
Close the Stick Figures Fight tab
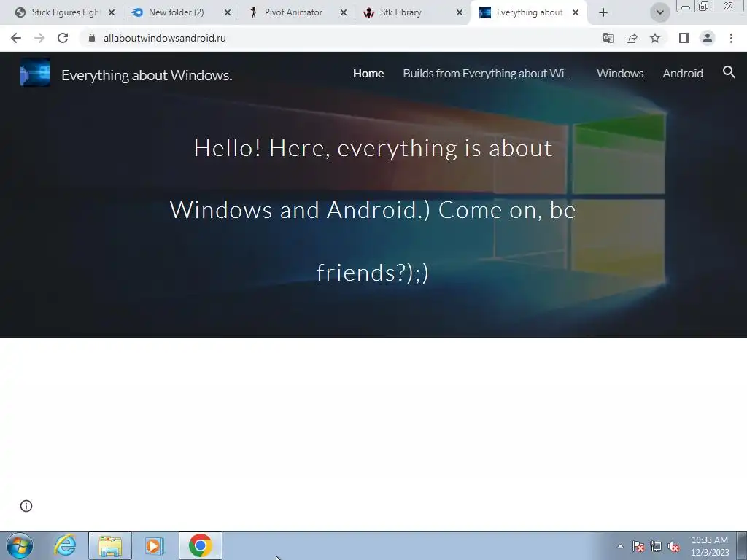(112, 12)
